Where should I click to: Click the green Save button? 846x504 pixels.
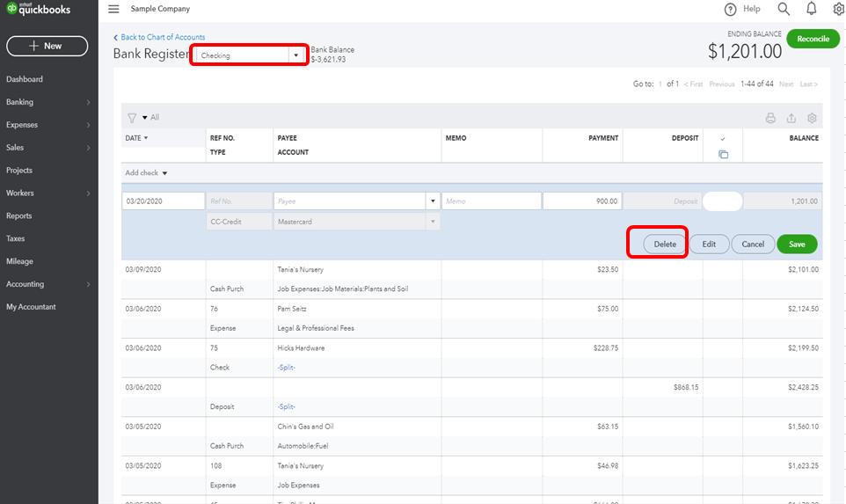coord(797,245)
